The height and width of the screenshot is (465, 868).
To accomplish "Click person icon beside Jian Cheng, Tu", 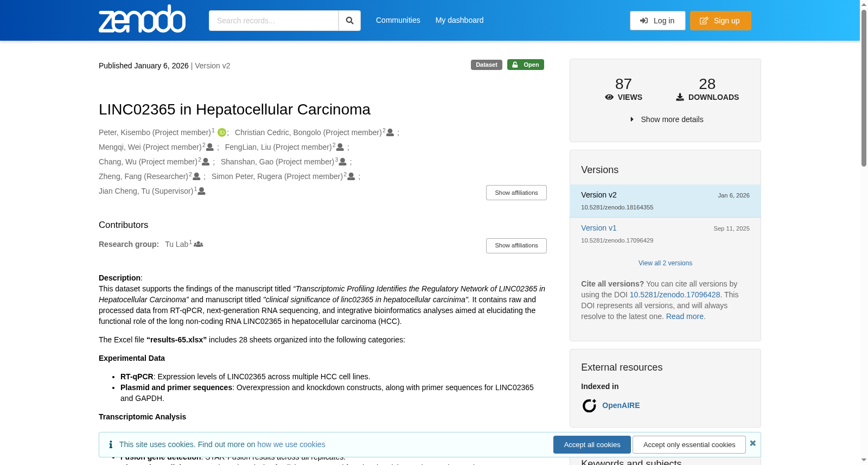I will 201,192.
